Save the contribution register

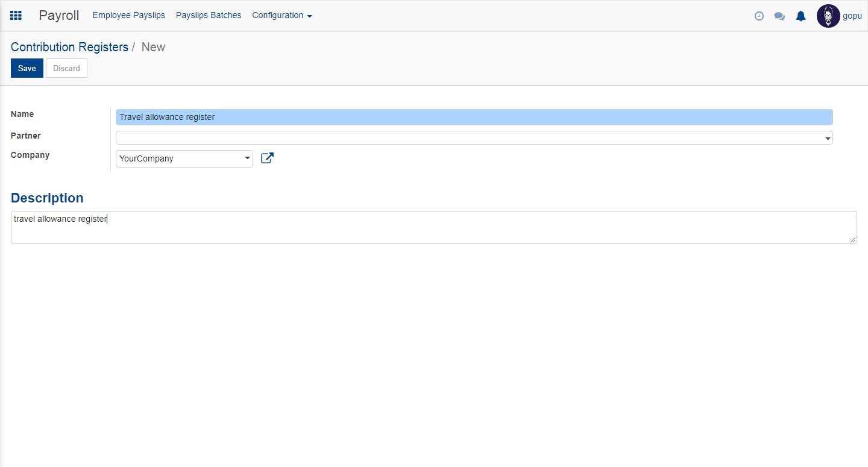[27, 68]
